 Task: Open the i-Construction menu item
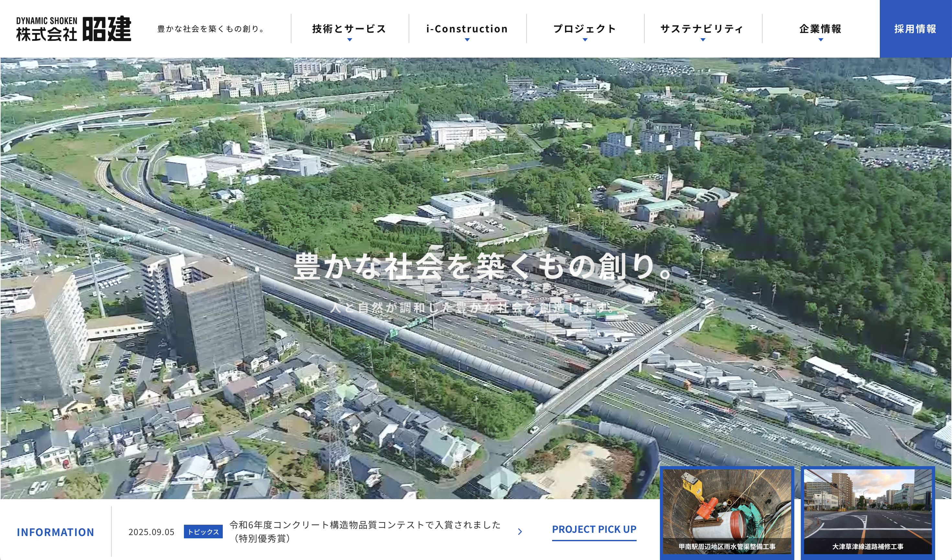point(467,29)
